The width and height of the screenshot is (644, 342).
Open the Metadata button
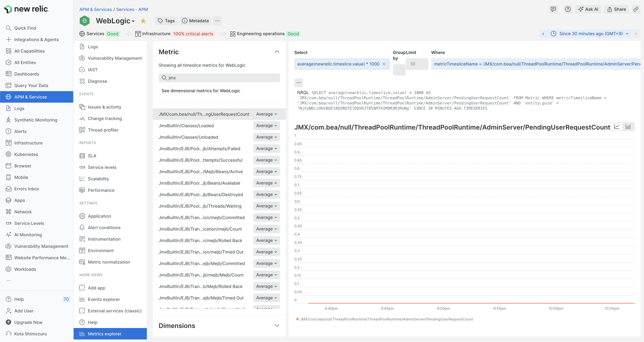[x=195, y=21]
